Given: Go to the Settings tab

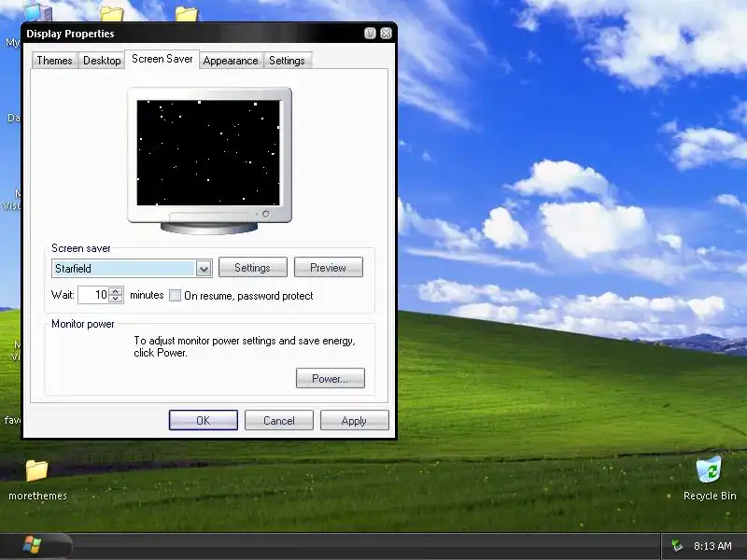Looking at the screenshot, I should (287, 61).
